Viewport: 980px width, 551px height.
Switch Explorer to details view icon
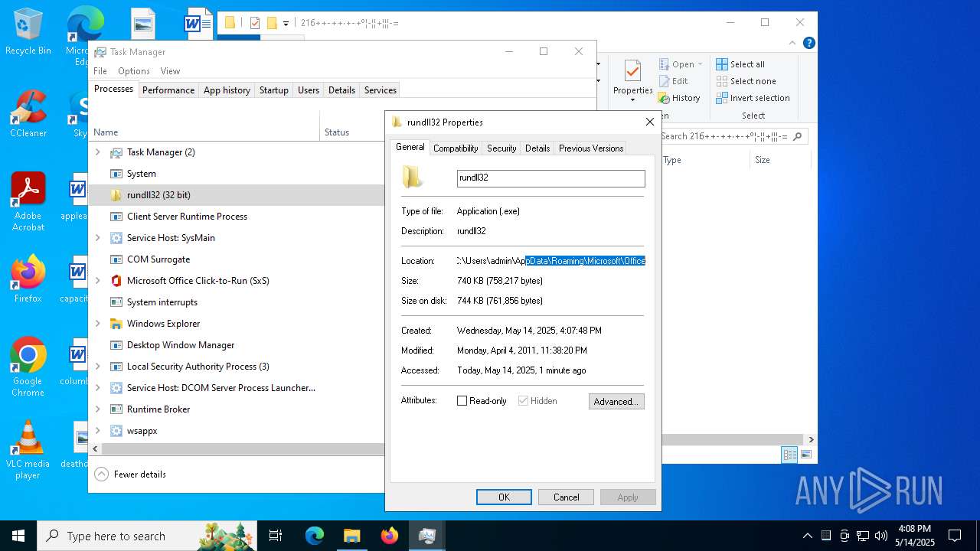point(789,455)
